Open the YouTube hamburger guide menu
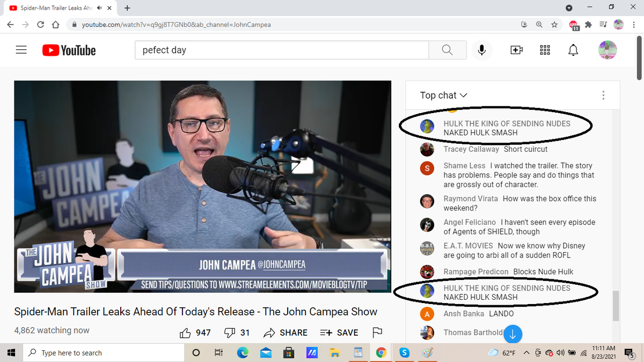Image resolution: width=644 pixels, height=362 pixels. click(21, 50)
